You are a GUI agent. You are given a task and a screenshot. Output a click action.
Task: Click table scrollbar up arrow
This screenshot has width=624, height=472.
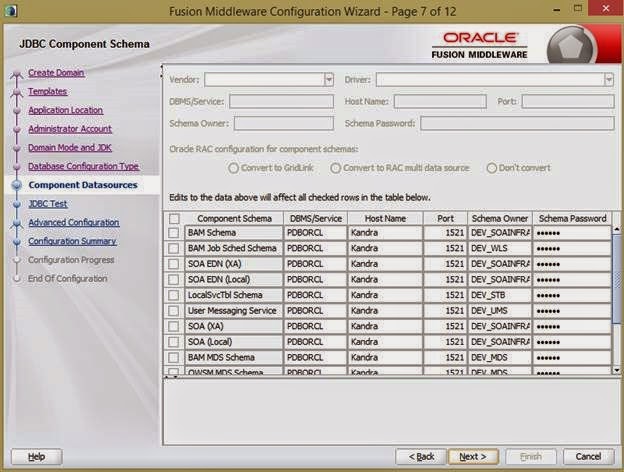pyautogui.click(x=616, y=229)
